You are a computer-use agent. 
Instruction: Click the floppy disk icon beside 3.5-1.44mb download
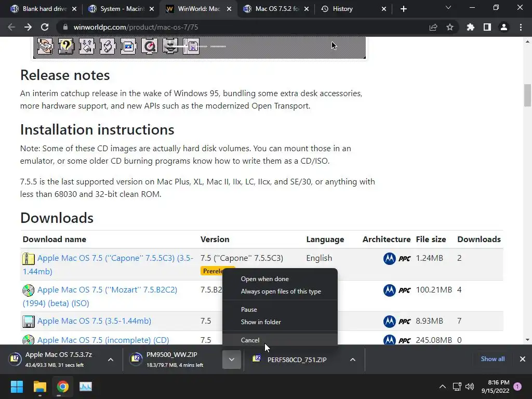pyautogui.click(x=29, y=321)
